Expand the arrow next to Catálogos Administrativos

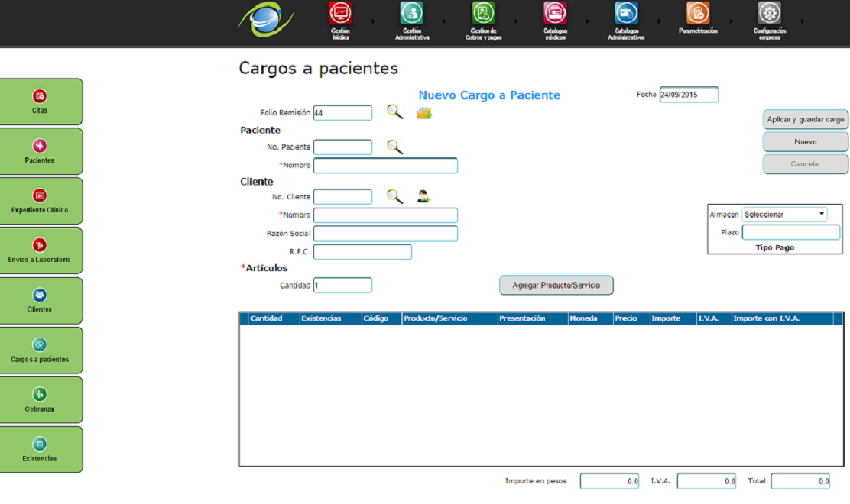point(660,22)
